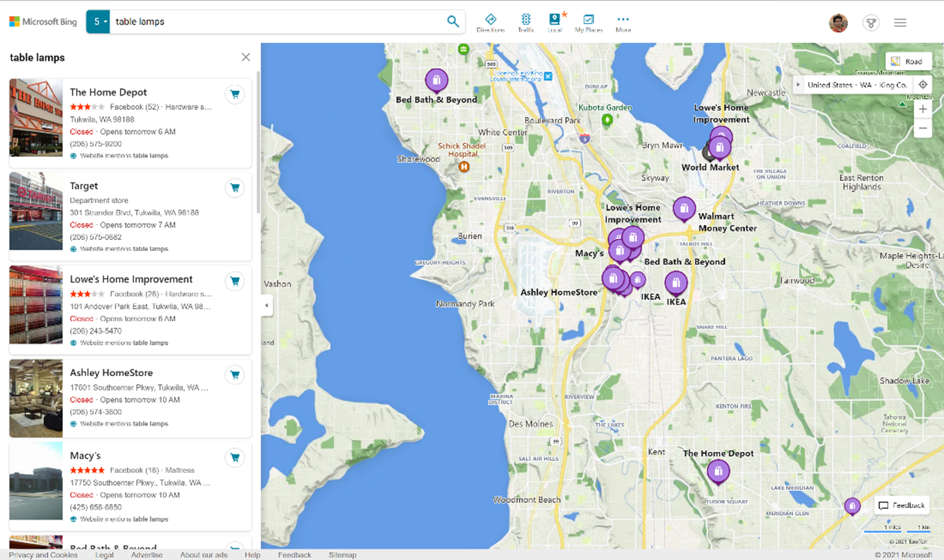Open the user profile avatar
This screenshot has width=944, height=560.
click(839, 23)
